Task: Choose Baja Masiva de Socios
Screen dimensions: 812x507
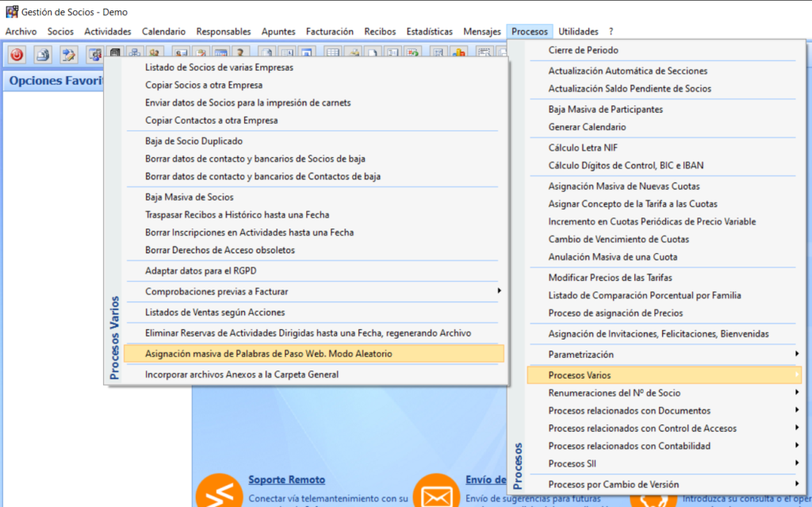Action: click(189, 197)
